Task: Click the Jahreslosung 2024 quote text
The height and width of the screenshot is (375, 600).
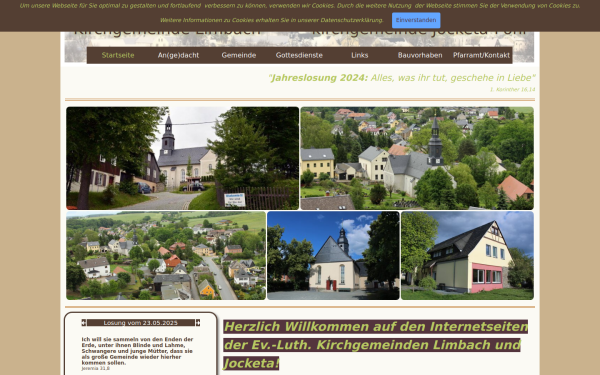Action: 402,78
